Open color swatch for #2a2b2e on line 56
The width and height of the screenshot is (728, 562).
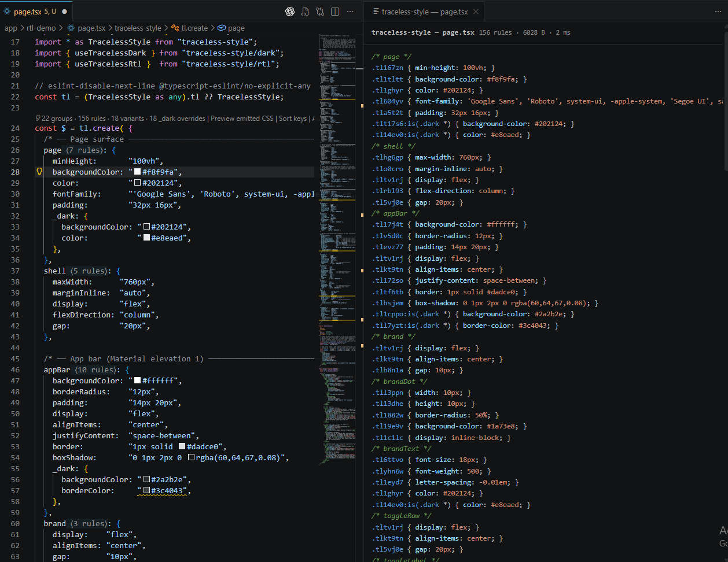tap(147, 479)
